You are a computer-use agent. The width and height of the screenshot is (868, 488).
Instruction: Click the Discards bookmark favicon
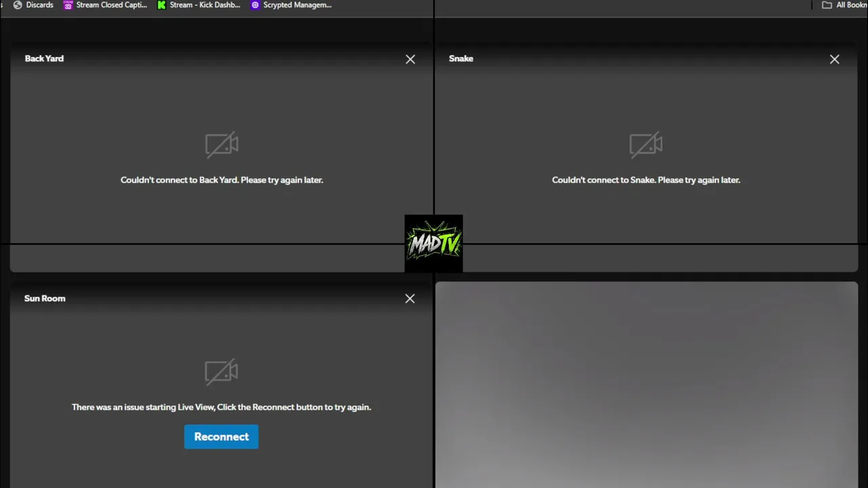coord(18,5)
